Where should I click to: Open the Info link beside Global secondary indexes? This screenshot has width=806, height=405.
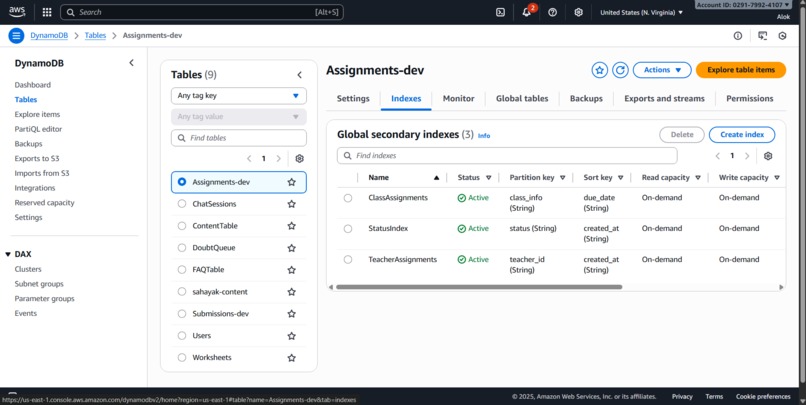(x=484, y=136)
